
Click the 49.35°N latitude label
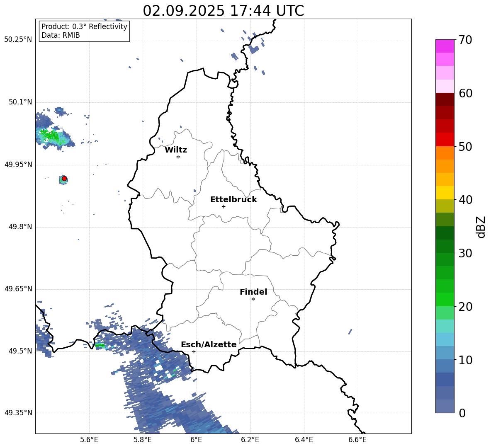pos(18,413)
